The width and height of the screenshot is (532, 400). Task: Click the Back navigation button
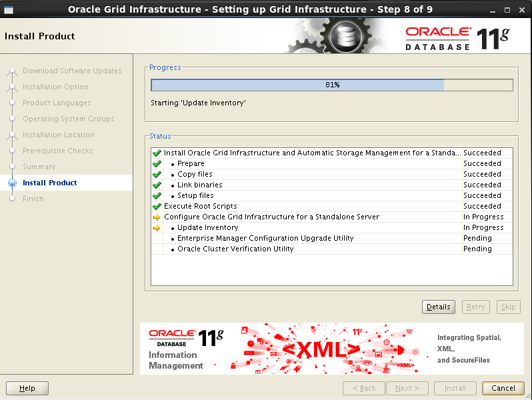(x=364, y=388)
